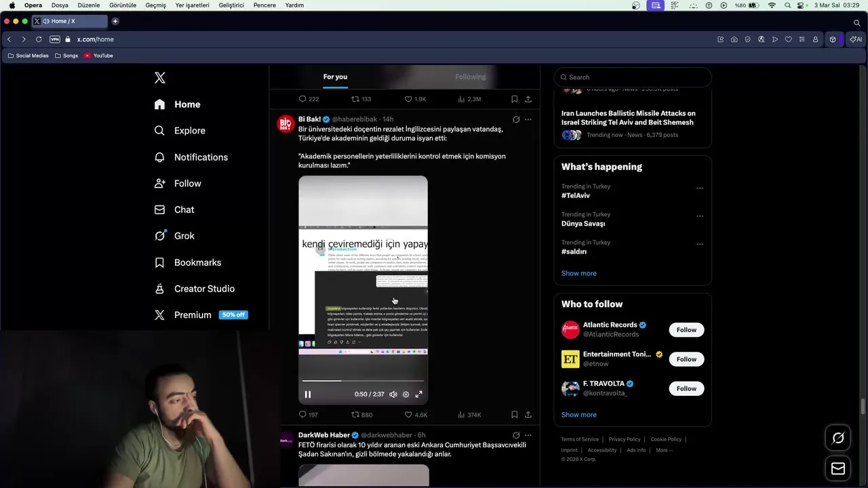Screen dimensions: 868x488
Task: Reload the page in Opera
Action: coord(39,39)
